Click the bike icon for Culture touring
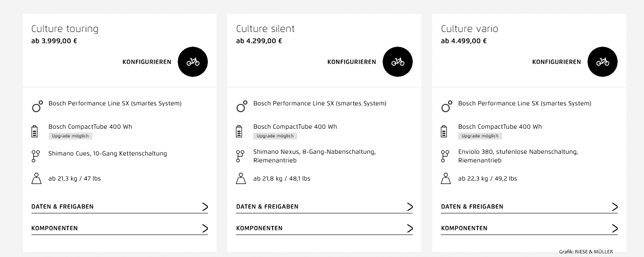The width and height of the screenshot is (644, 257). (x=193, y=62)
